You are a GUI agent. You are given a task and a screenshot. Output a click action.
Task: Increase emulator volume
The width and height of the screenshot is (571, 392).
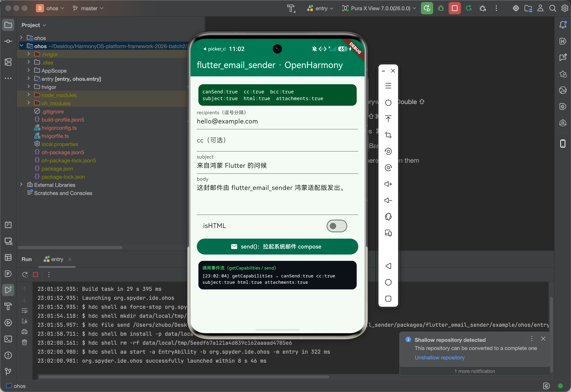pyautogui.click(x=388, y=184)
